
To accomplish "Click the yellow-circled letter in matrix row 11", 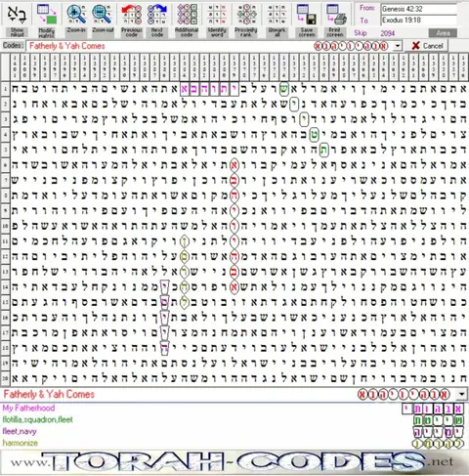I will (184, 241).
